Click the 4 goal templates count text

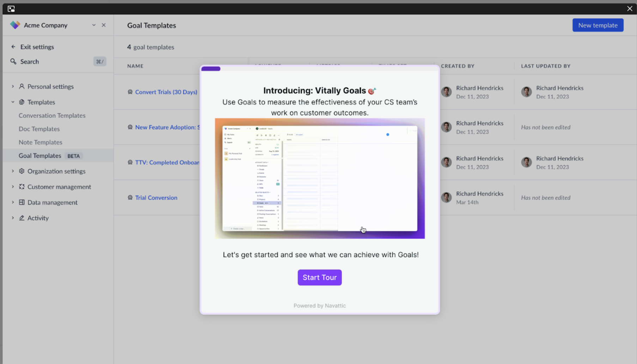tap(151, 47)
